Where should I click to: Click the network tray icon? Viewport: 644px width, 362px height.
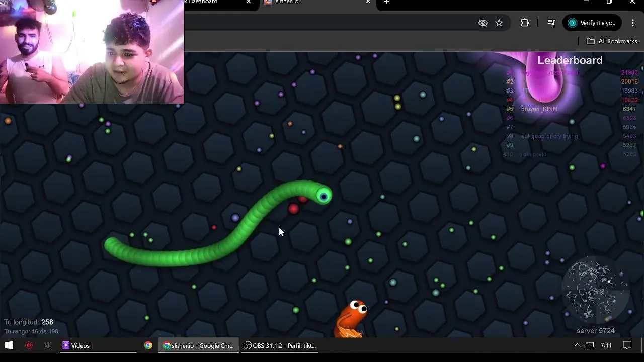click(590, 345)
